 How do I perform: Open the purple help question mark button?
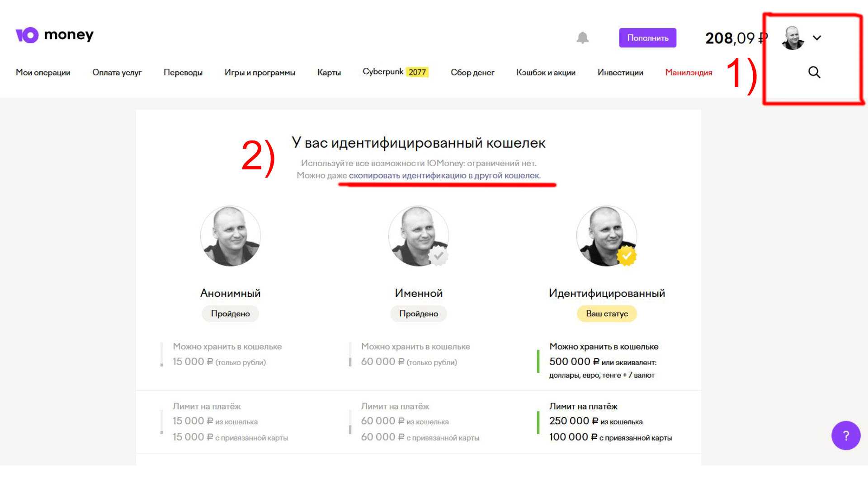[846, 436]
